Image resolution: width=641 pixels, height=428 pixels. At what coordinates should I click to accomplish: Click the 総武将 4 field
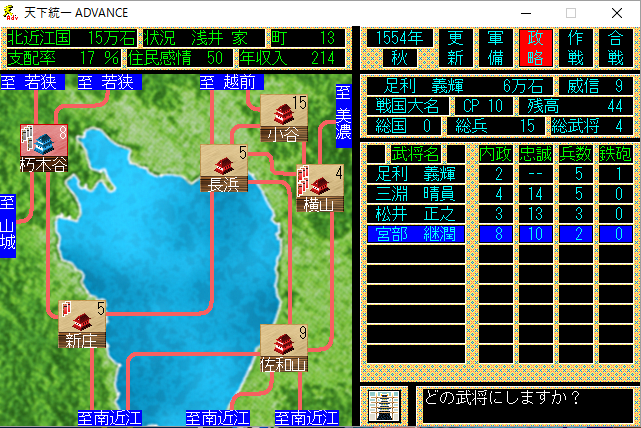[592, 126]
